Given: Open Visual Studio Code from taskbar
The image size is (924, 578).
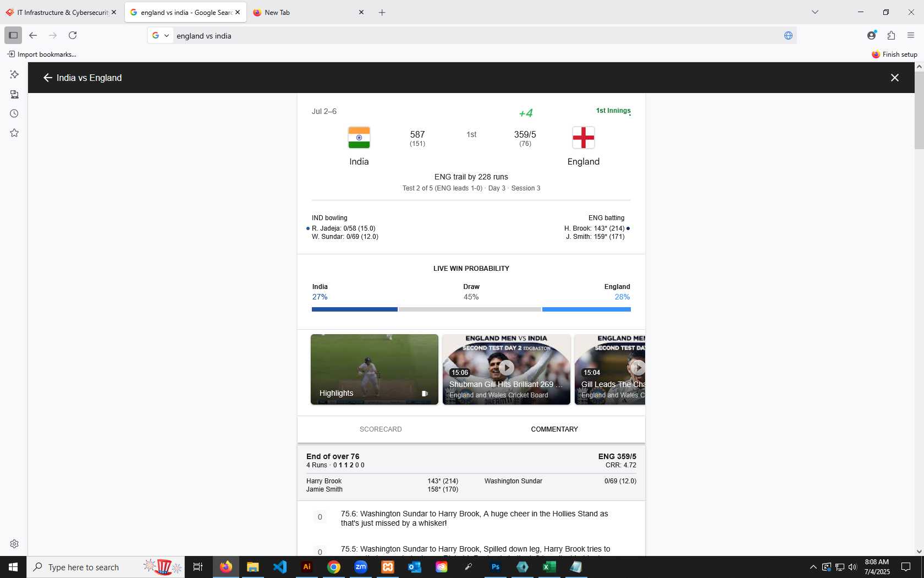Looking at the screenshot, I should click(279, 567).
